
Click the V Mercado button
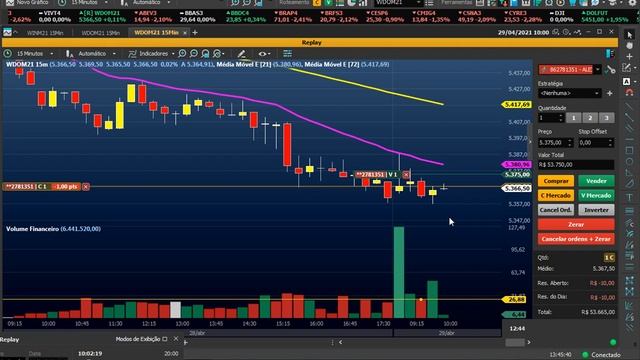coord(596,196)
